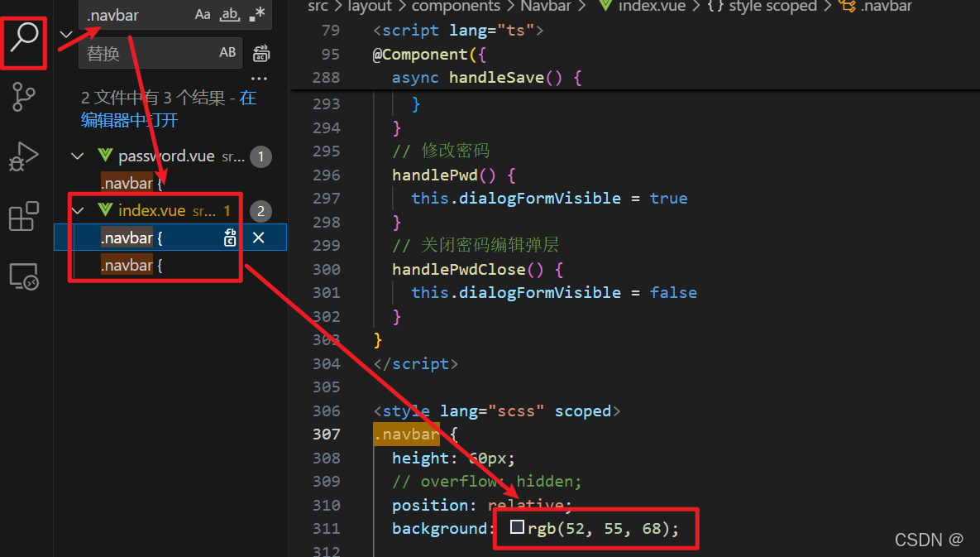Toggle search details three-dot button
The height and width of the screenshot is (557, 980).
click(259, 79)
